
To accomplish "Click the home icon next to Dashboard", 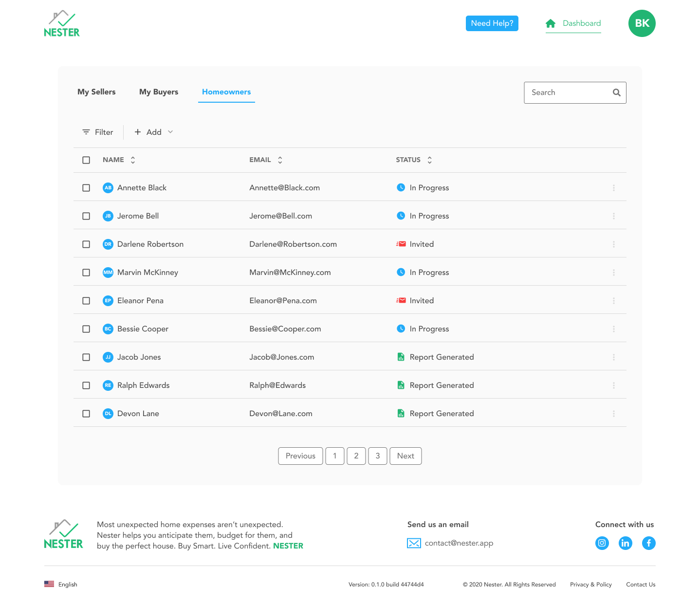I will [x=551, y=23].
